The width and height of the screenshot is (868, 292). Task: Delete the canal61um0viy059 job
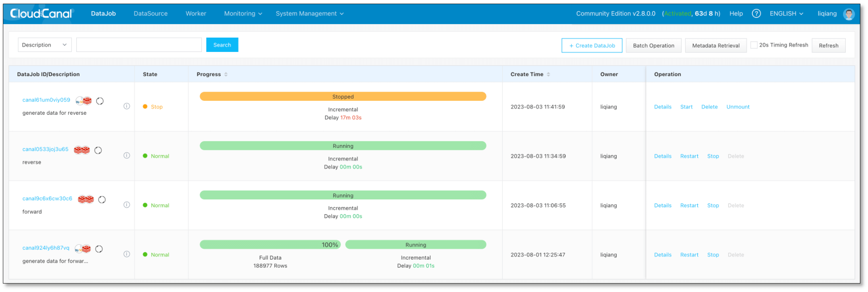(x=709, y=107)
